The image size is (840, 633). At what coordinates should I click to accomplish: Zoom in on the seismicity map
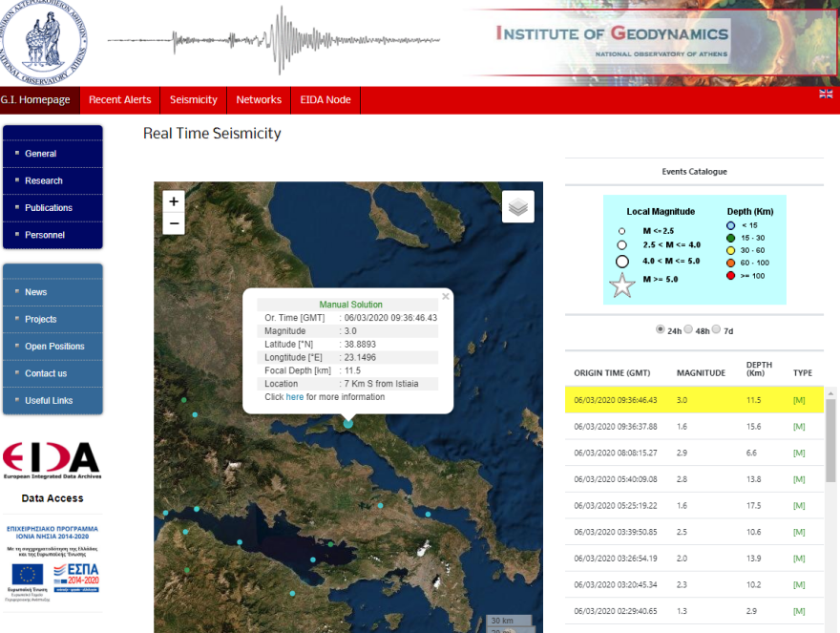(173, 201)
